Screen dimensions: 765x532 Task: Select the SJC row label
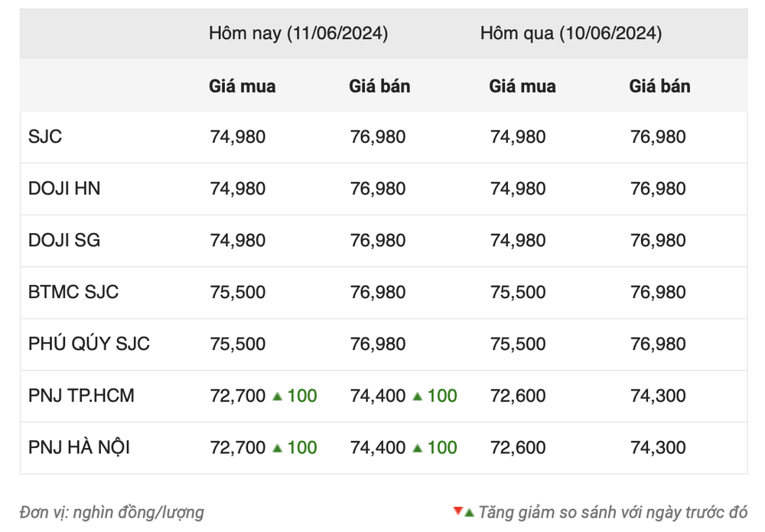coord(45,137)
